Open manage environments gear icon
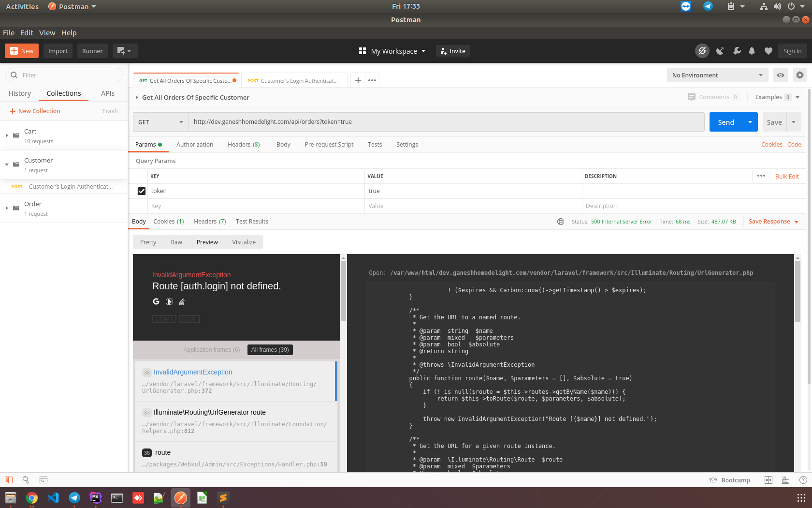 [799, 75]
